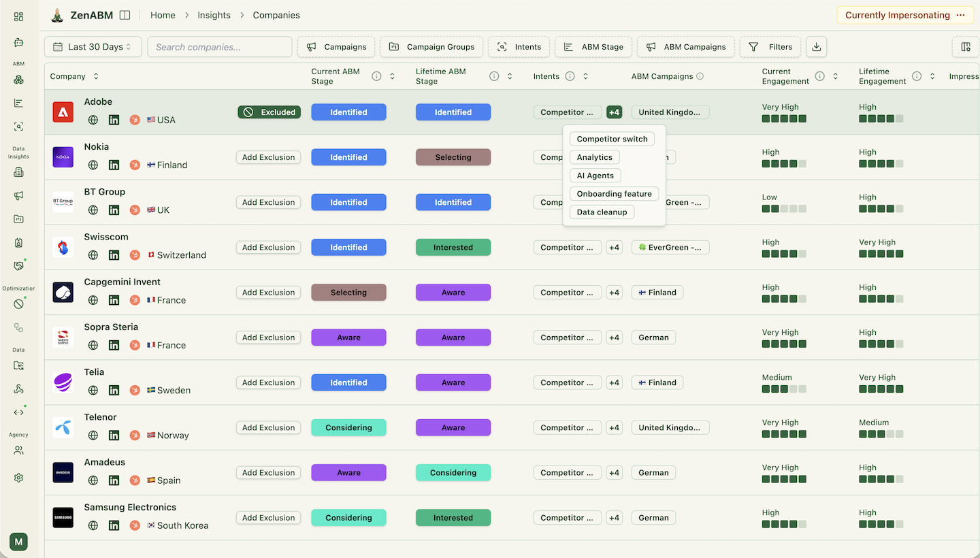Open the Settings gear in the sidebar
980x558 pixels.
pyautogui.click(x=18, y=478)
